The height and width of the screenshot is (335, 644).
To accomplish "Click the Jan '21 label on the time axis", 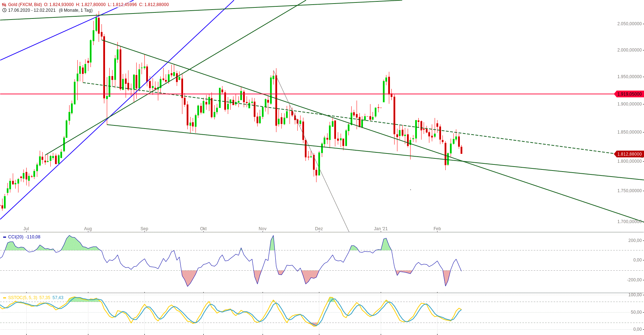I will click(x=381, y=229).
